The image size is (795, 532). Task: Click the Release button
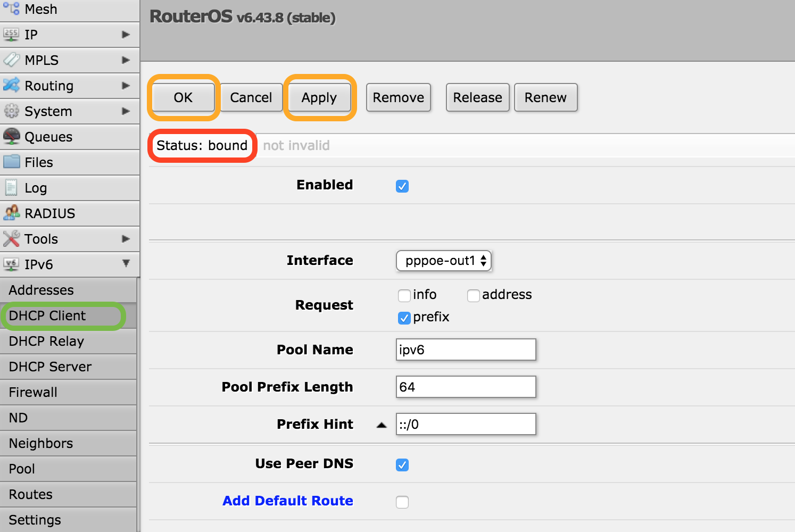[478, 97]
